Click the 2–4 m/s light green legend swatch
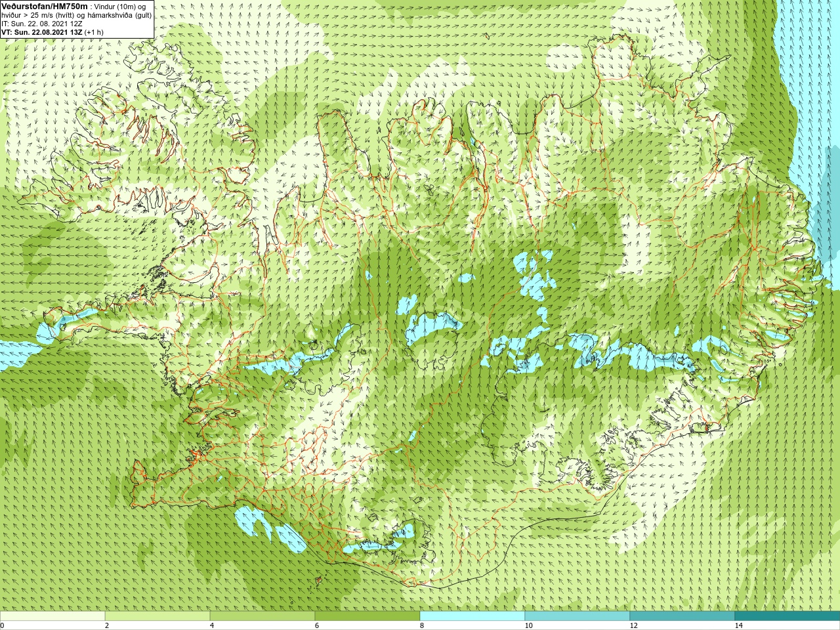The image size is (840, 630). 157,616
